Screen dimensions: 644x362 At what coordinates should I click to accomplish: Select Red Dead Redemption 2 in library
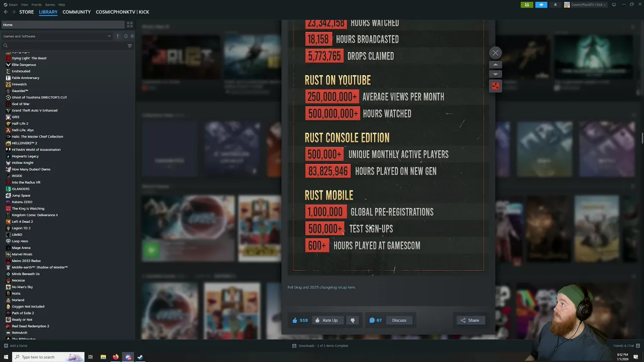(x=30, y=326)
